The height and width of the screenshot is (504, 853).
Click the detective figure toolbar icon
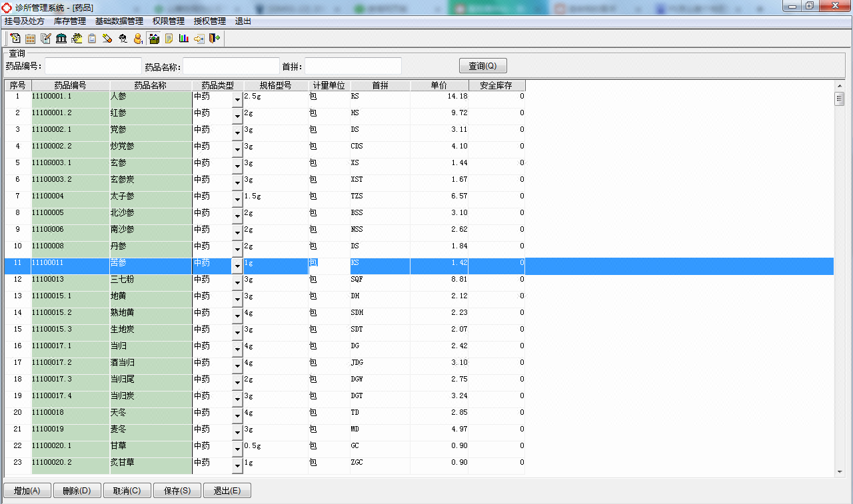tap(123, 39)
